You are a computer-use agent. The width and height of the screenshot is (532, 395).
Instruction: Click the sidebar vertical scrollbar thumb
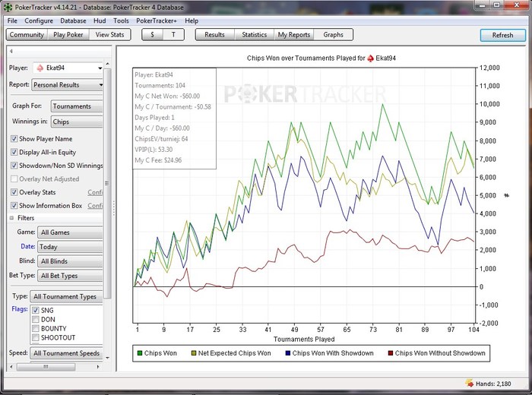click(x=107, y=183)
